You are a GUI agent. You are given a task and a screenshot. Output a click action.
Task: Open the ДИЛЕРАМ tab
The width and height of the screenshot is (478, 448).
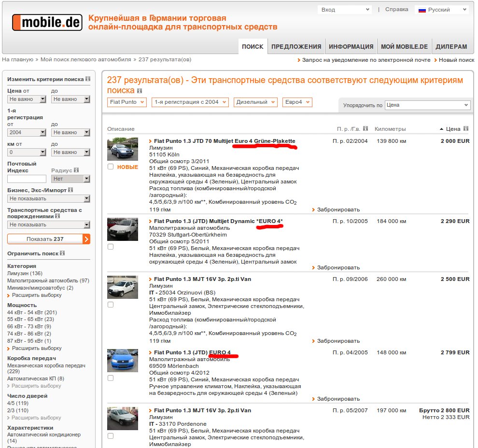[451, 47]
